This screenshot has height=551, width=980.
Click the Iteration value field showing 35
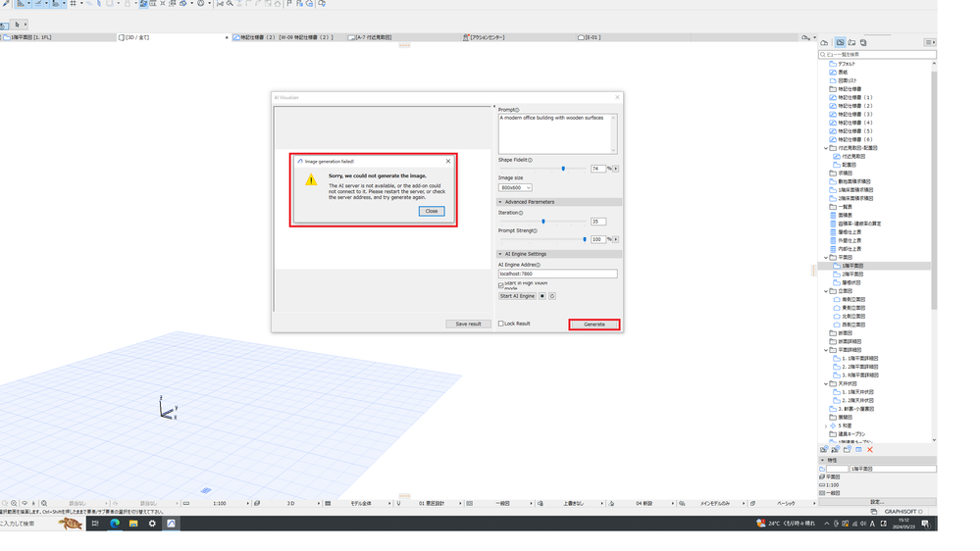(x=598, y=222)
